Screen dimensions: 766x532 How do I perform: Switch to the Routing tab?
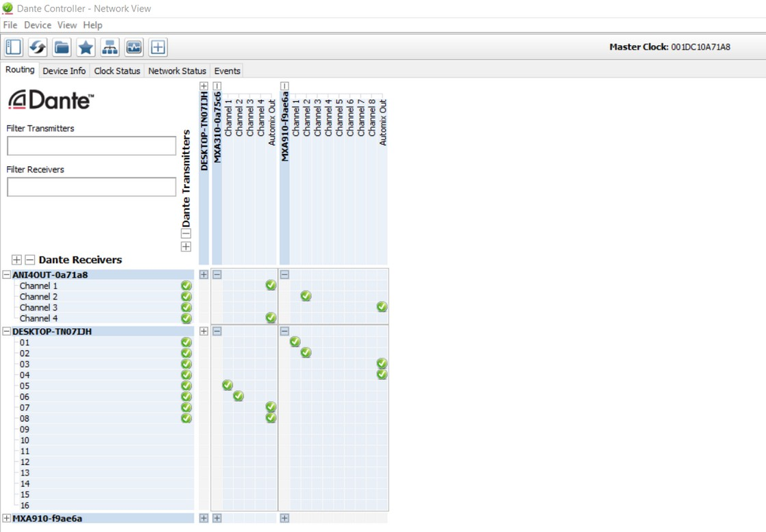point(20,70)
